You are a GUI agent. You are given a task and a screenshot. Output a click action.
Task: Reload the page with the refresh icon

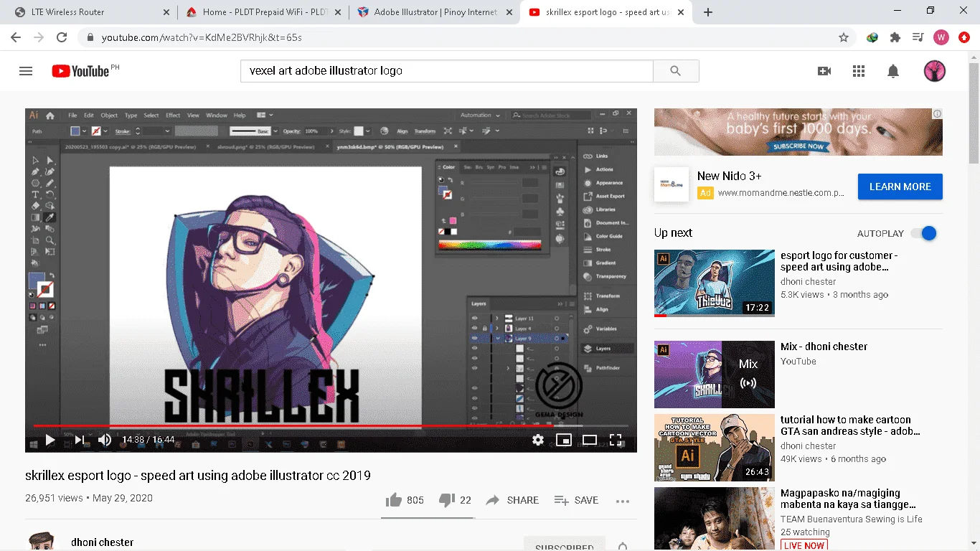62,37
